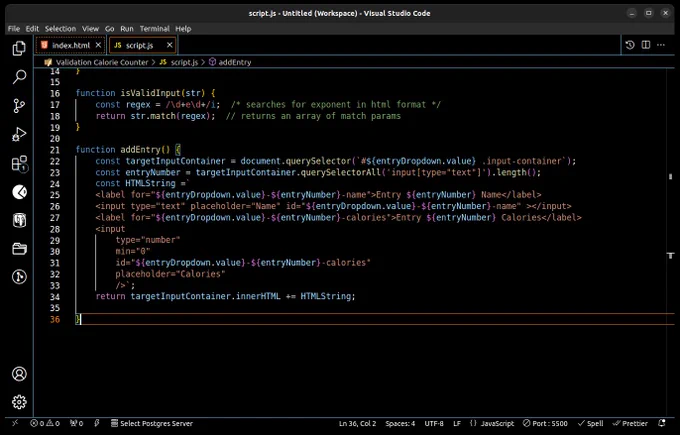Click targetInputContainer variable on line 22
680x435 pixels.
tap(176, 161)
